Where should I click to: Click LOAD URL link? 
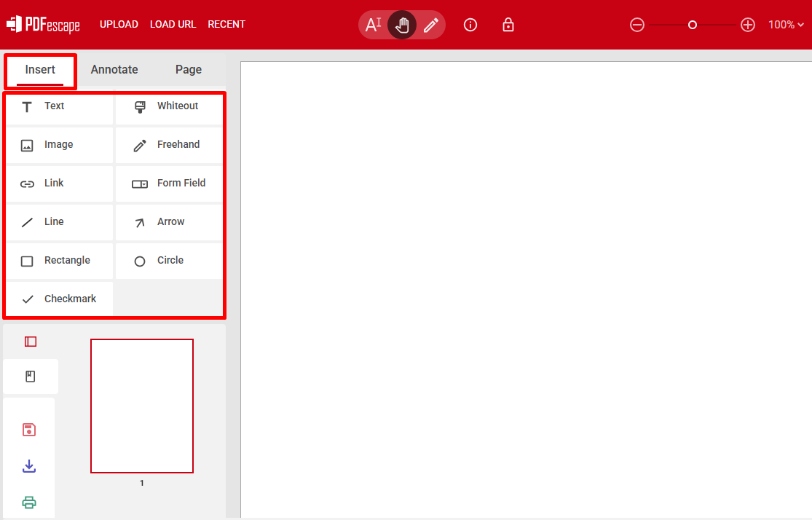click(173, 25)
